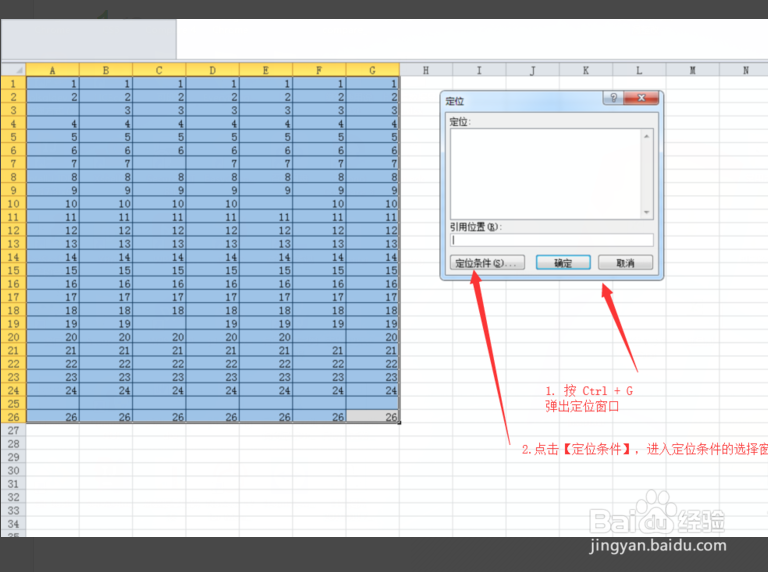
Task: Click the select-all corner of the sheet
Action: (13, 70)
